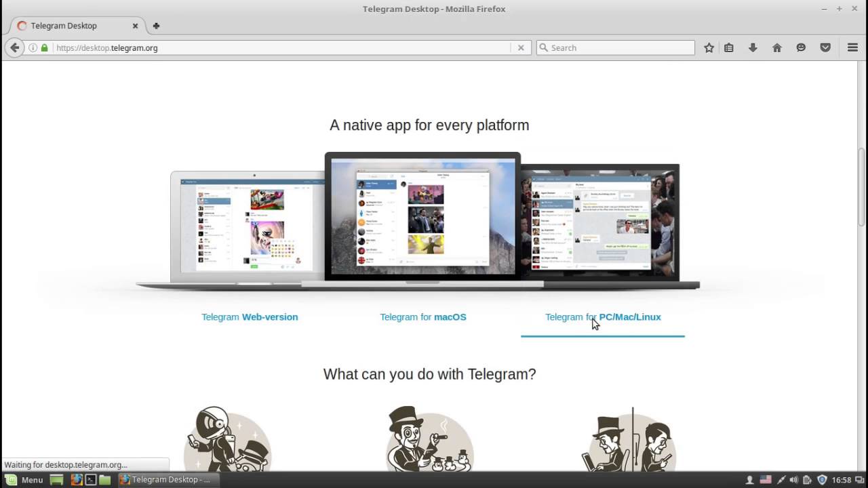Open the Linux Mint Menu button
The width and height of the screenshot is (868, 488).
[x=24, y=479]
